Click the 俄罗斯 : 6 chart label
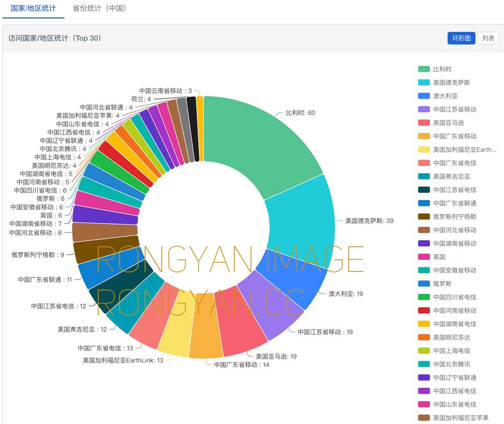Screen dimensions: 504x424 (50, 198)
